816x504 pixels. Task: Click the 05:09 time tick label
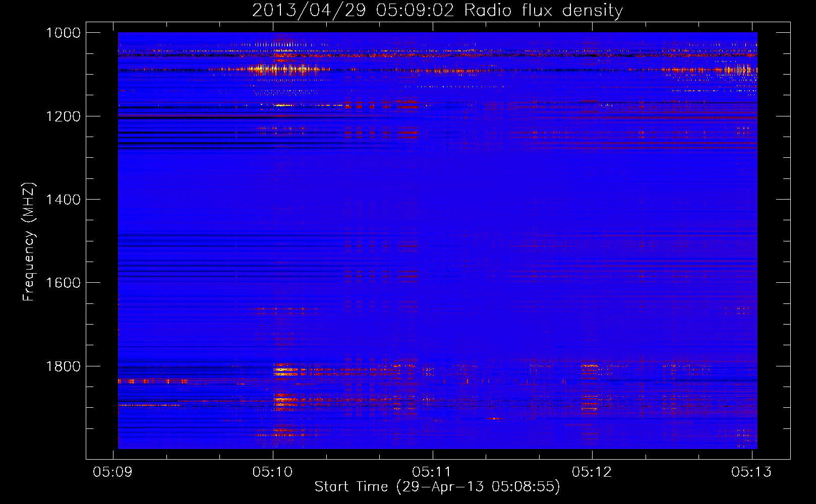113,472
